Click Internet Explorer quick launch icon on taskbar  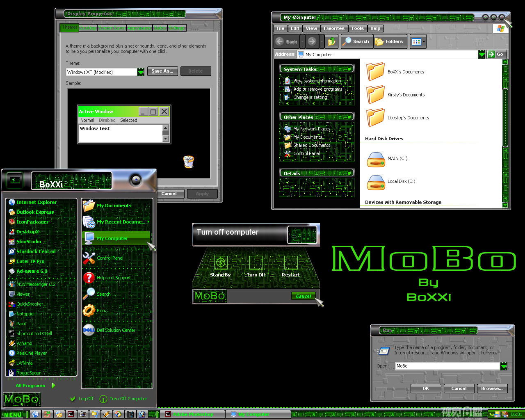click(x=35, y=414)
